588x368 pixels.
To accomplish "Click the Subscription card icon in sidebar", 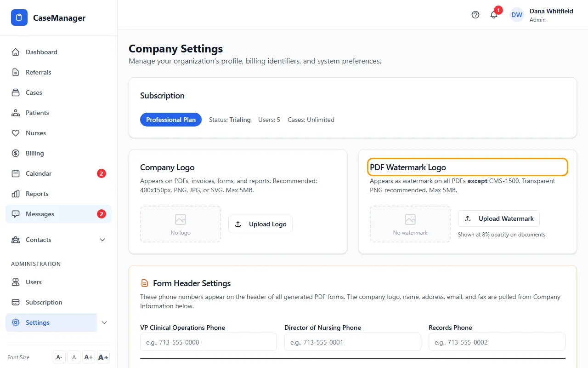I will click(16, 302).
